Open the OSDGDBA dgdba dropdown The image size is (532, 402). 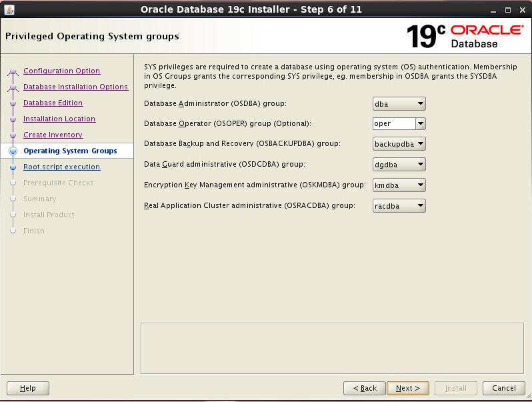pos(399,165)
